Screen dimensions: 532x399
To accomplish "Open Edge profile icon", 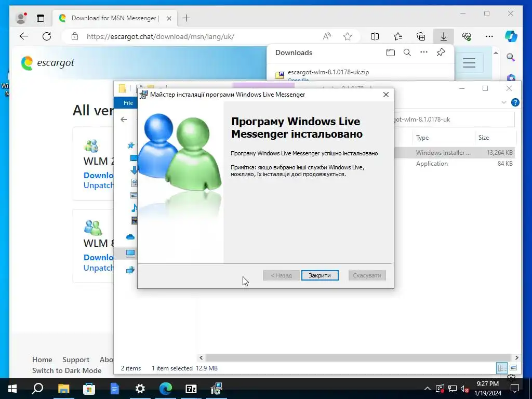I will pos(21,18).
